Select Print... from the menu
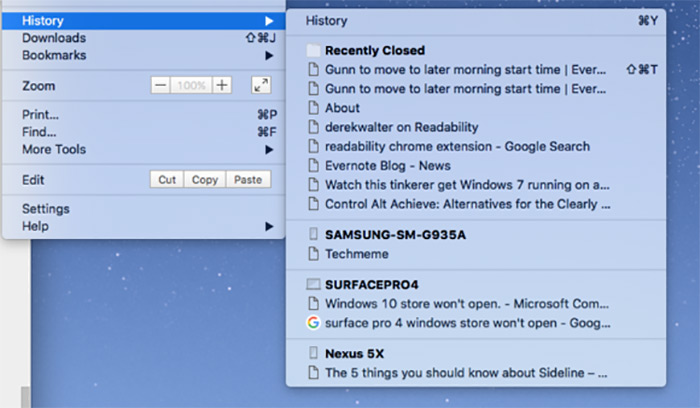 click(x=143, y=115)
